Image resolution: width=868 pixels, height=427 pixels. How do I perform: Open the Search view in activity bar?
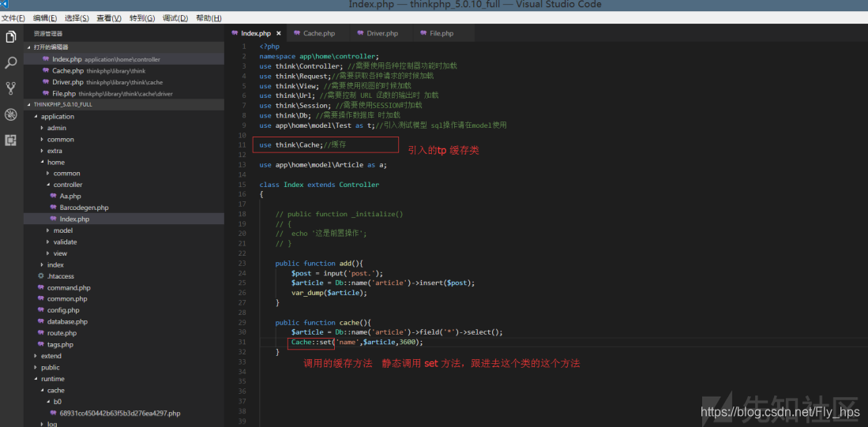click(10, 62)
